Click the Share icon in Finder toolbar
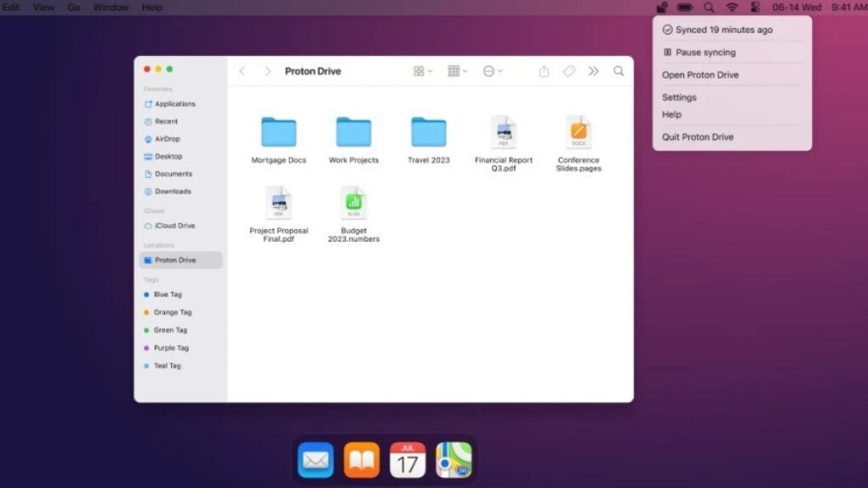 pos(544,72)
